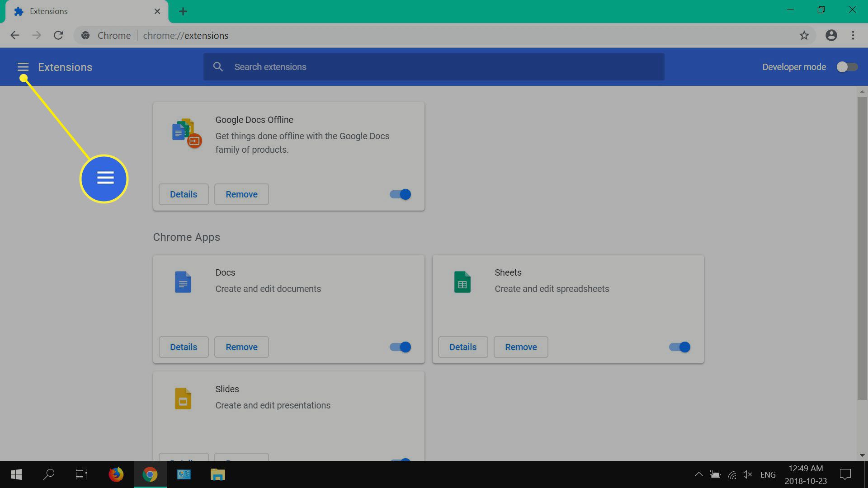Click the Chrome site info icon in address bar

[85, 35]
